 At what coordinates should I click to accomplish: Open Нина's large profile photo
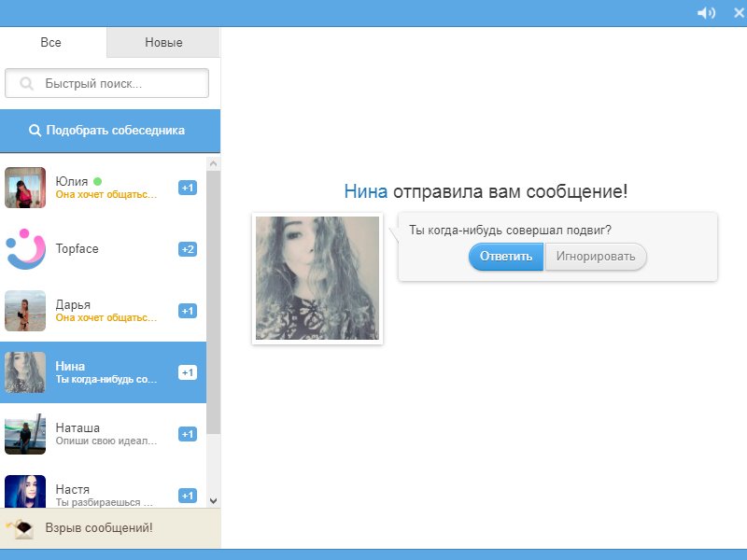click(317, 278)
